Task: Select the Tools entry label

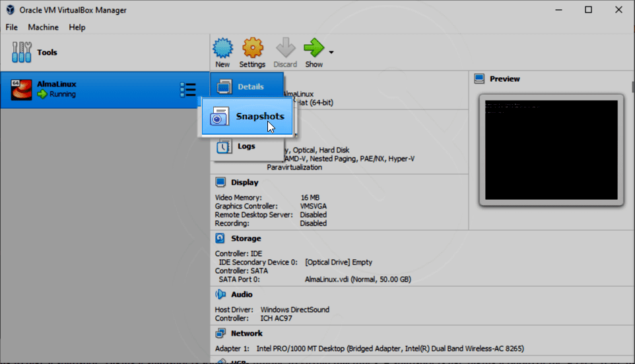Action: click(x=47, y=52)
